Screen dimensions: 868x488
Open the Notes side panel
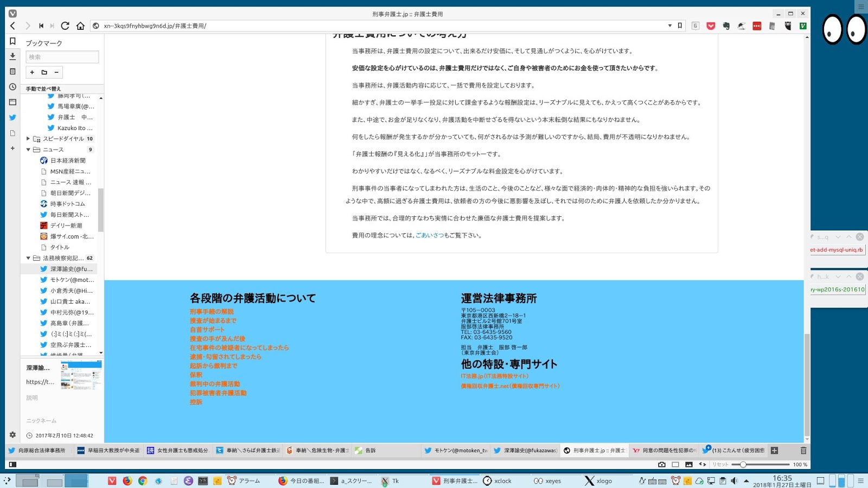click(x=12, y=71)
